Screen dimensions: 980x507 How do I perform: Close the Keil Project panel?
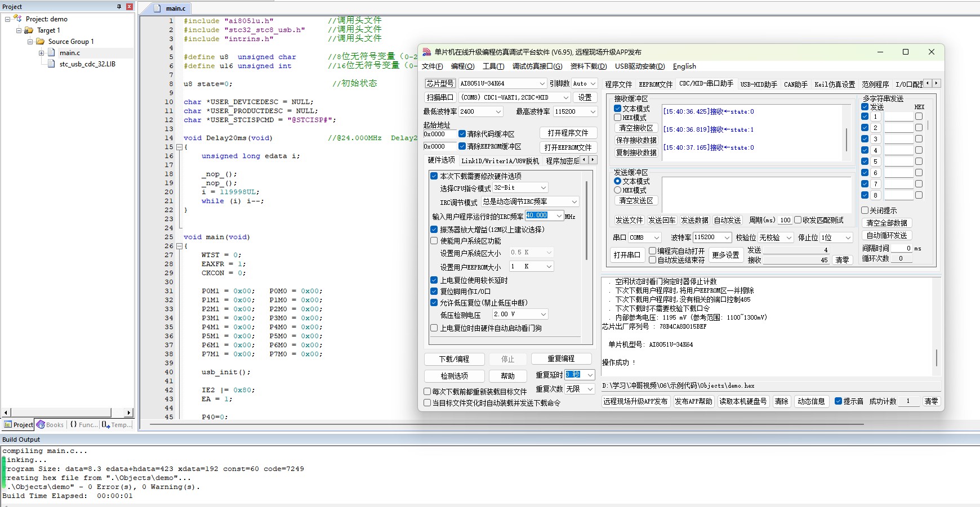(129, 7)
